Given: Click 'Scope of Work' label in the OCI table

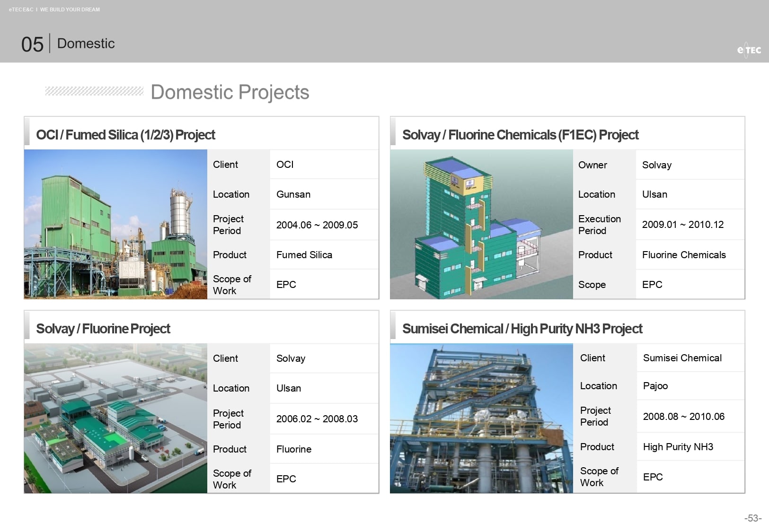Looking at the screenshot, I should coord(232,285).
